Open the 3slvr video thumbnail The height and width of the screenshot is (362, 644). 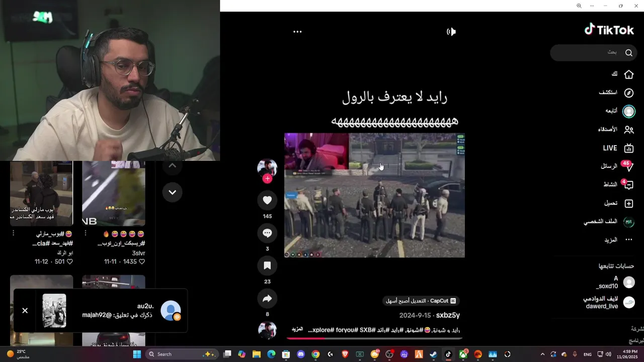[114, 193]
